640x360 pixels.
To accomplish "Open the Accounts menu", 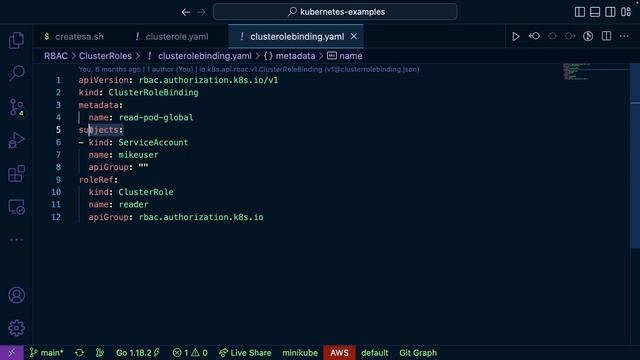I will [x=16, y=295].
